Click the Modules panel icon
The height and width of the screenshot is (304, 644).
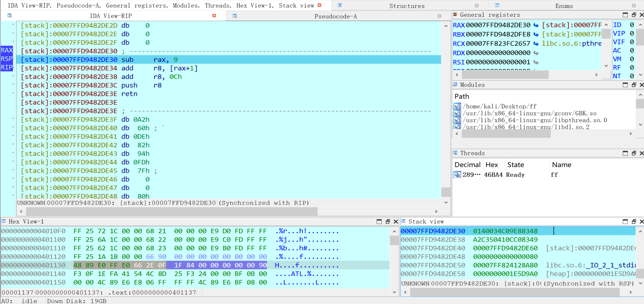[455, 85]
